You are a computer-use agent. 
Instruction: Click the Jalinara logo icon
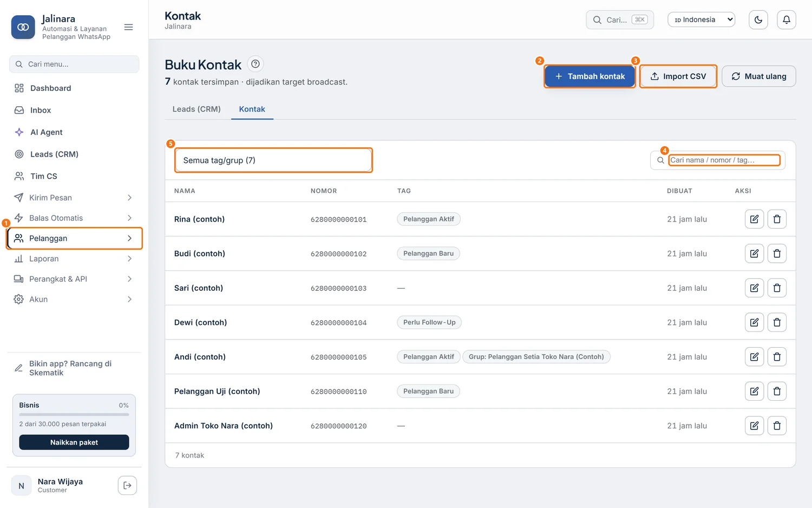(23, 27)
